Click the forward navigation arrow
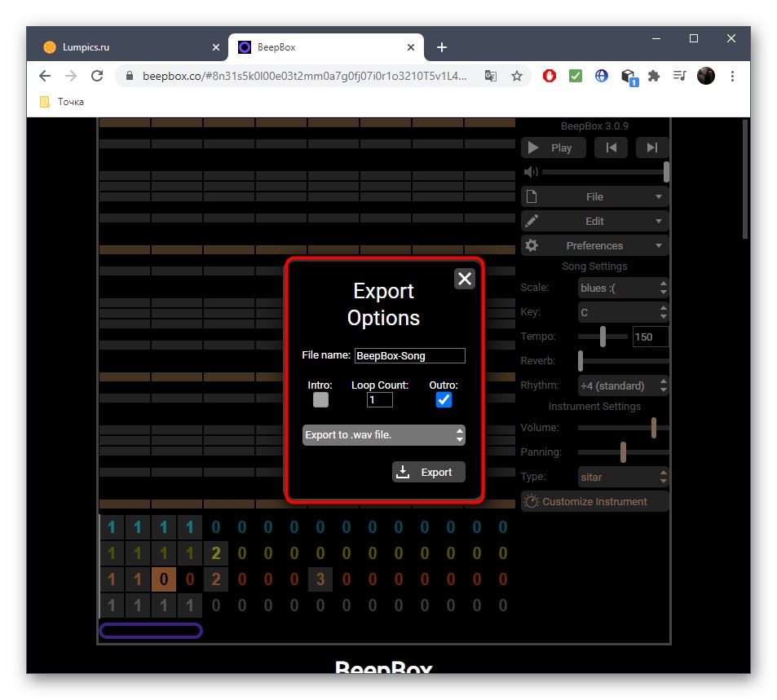Viewport: 777px width, 700px height. [x=71, y=76]
